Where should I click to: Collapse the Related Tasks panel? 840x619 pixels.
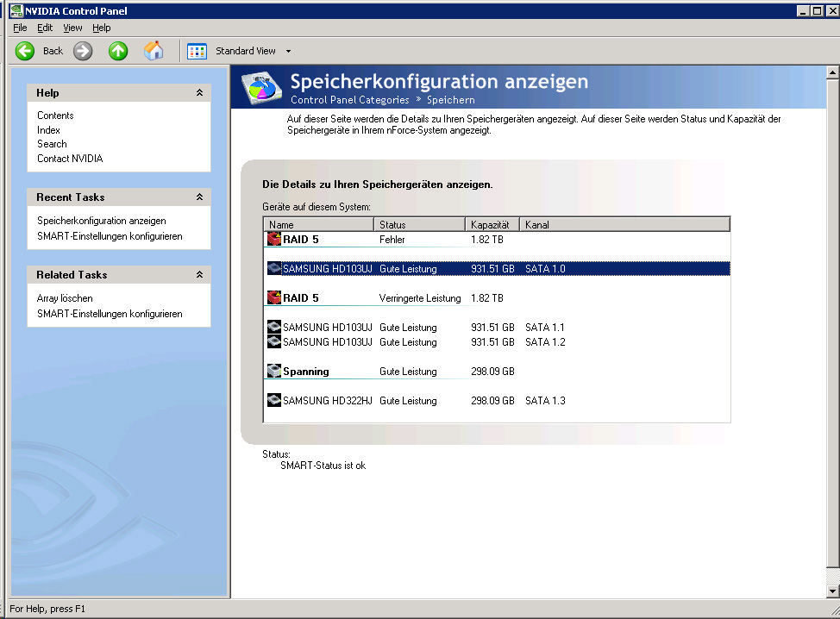[199, 275]
